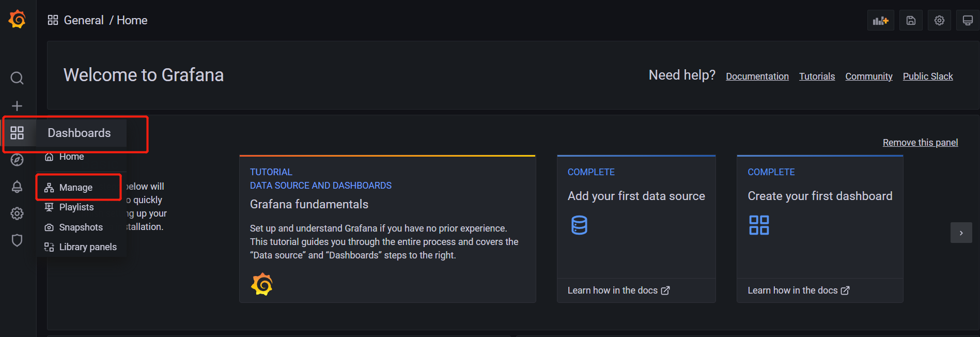Select Home in Dashboards menu
This screenshot has width=980, height=337.
point(71,157)
